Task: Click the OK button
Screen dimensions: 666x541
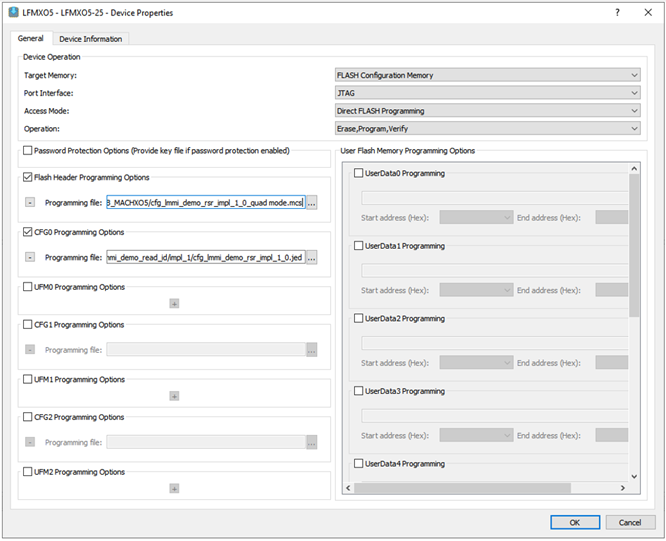Action: click(574, 522)
